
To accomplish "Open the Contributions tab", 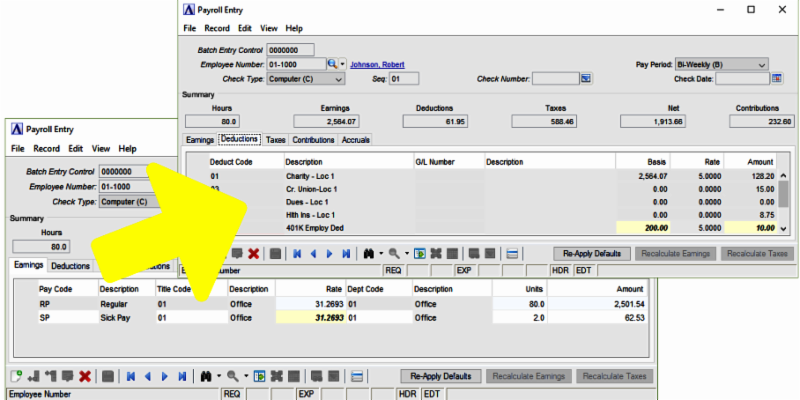I will 313,140.
